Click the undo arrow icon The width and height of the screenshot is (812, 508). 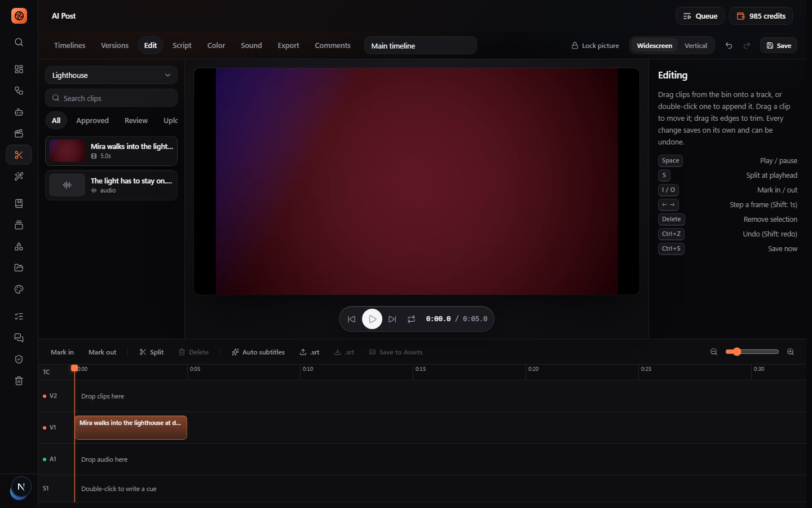coord(729,46)
